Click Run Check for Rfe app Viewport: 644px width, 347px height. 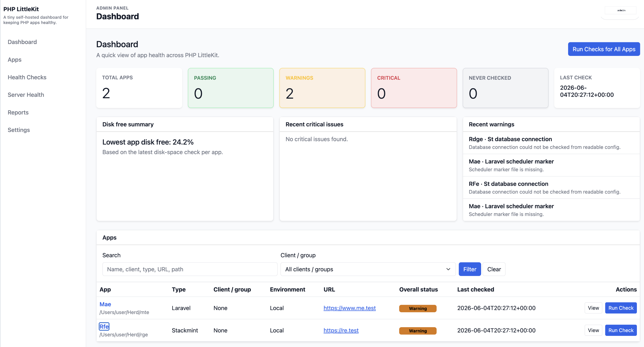pyautogui.click(x=621, y=330)
